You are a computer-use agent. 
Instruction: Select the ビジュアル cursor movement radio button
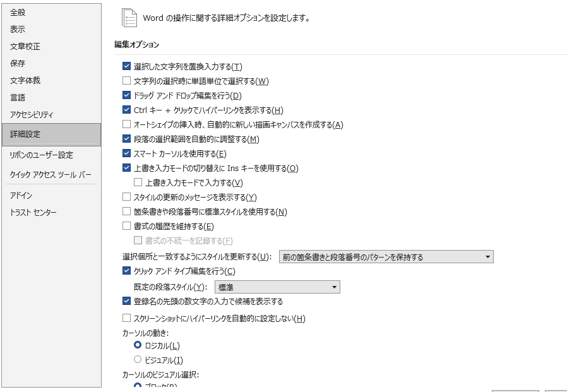click(x=138, y=360)
